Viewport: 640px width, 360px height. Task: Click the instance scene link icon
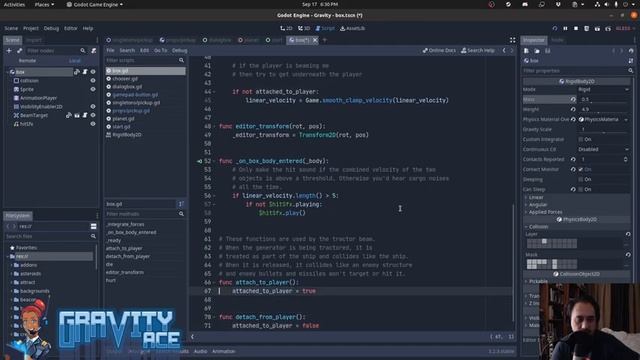pos(20,51)
